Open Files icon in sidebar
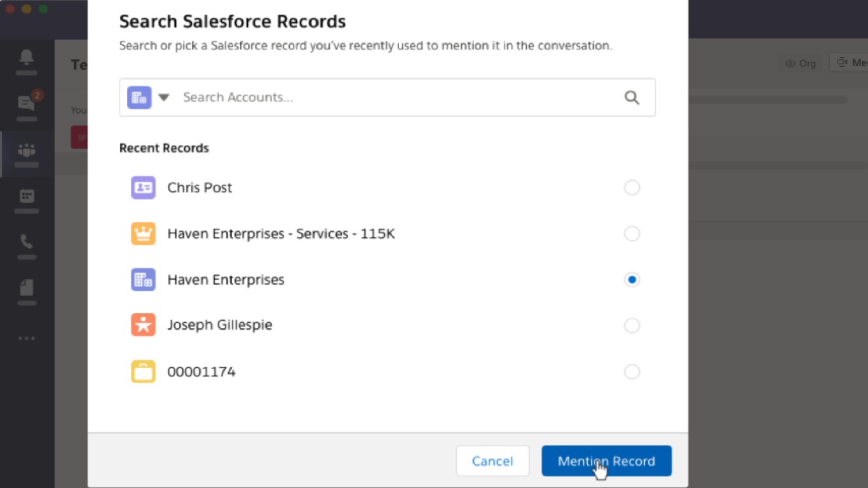The image size is (868, 488). click(x=27, y=288)
